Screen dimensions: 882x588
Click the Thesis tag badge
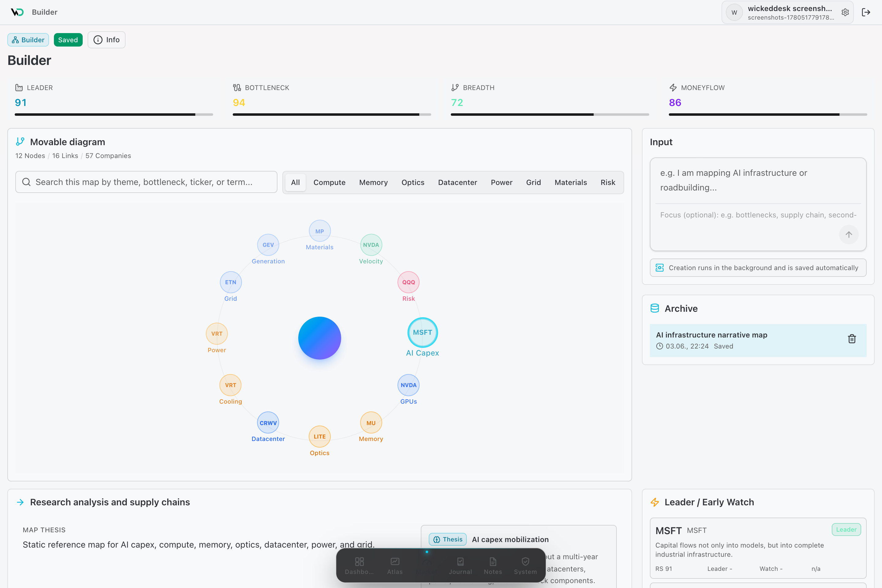coord(448,539)
